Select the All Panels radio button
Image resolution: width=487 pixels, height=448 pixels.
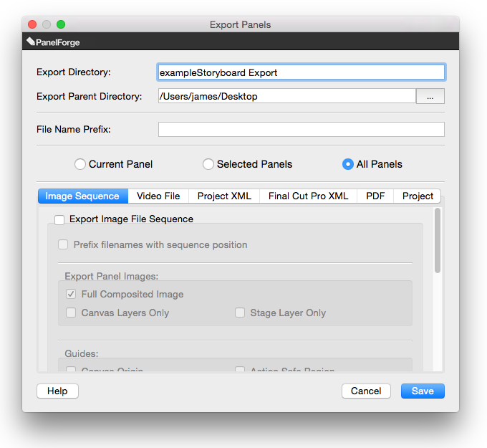pos(348,164)
